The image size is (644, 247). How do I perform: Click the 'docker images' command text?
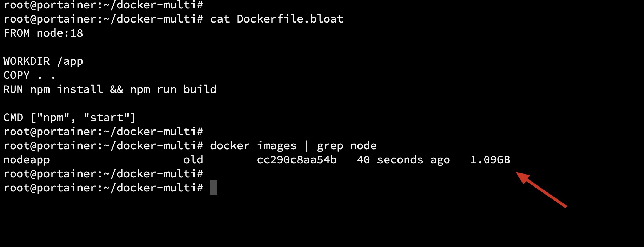[253, 146]
